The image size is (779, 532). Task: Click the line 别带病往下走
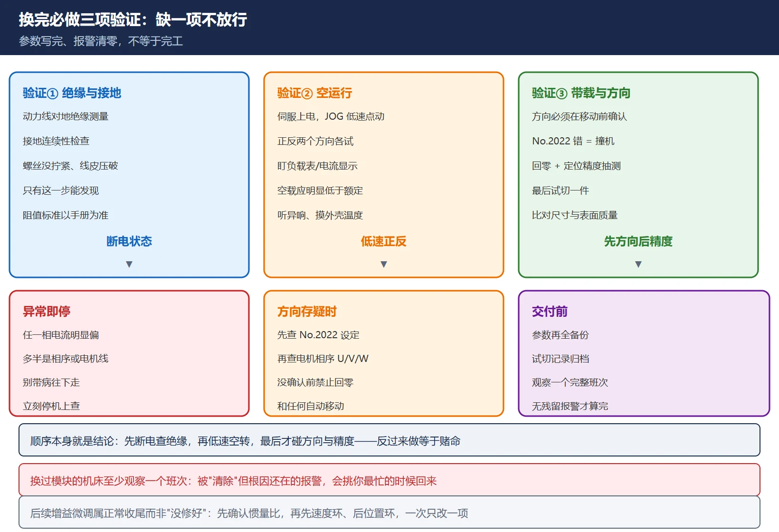[x=51, y=382]
